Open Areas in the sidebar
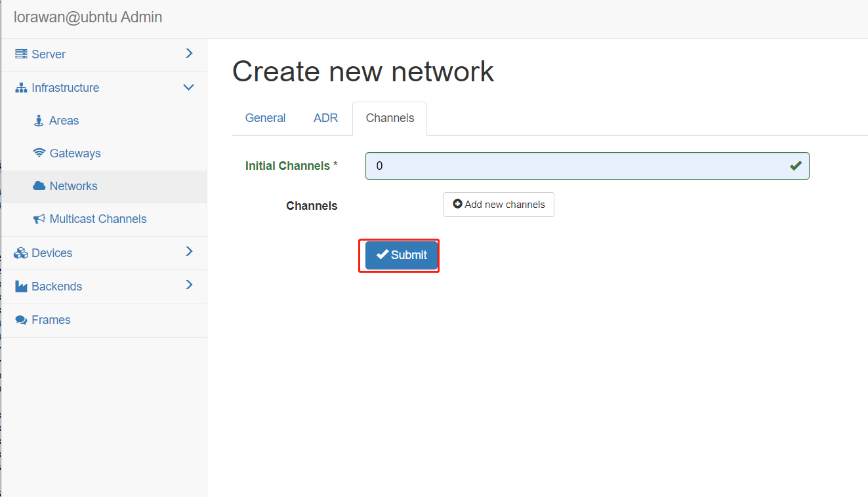The image size is (868, 497). click(x=64, y=121)
